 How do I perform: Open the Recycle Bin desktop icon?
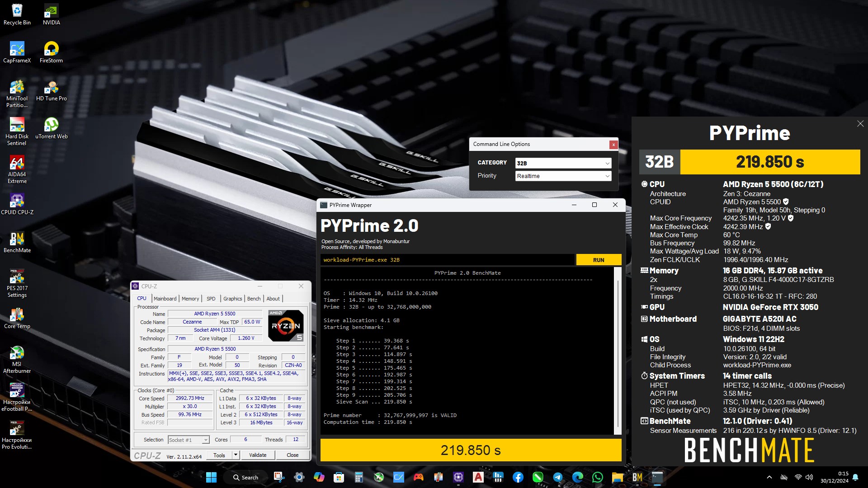coord(17,14)
